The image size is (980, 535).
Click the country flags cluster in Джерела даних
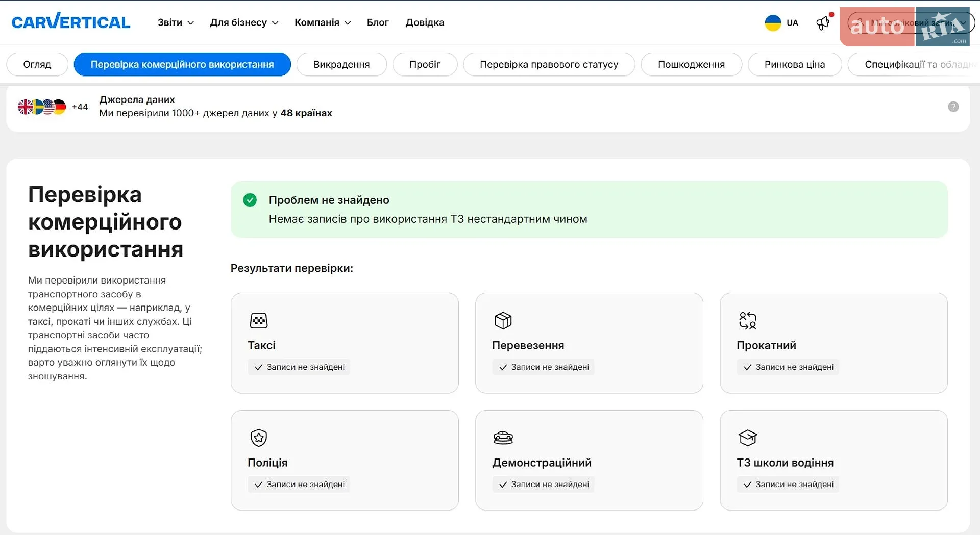coord(42,107)
